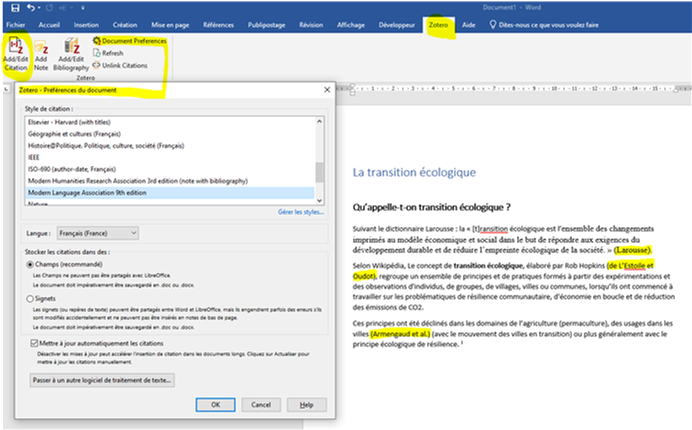Image resolution: width=692 pixels, height=430 pixels.
Task: Select the Signets radio button
Action: pyautogui.click(x=30, y=299)
